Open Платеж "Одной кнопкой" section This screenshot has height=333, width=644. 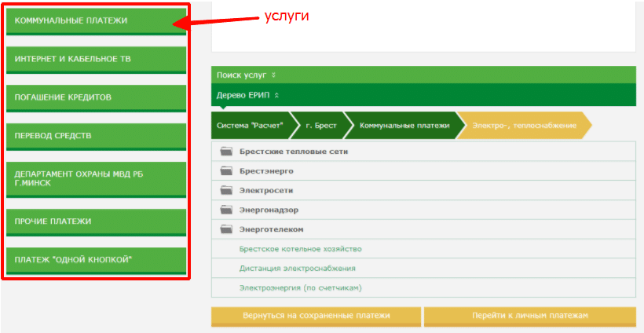click(96, 262)
